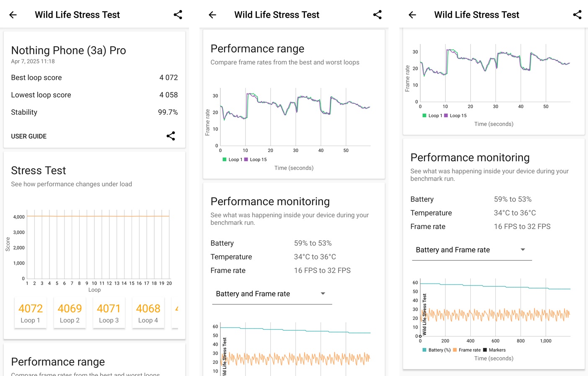
Task: Click 'Time (seconds)' label under middle range chart
Action: (294, 168)
